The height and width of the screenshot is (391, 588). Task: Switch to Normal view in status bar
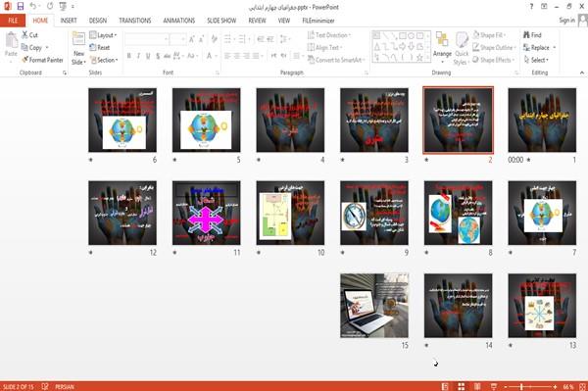[x=445, y=386]
